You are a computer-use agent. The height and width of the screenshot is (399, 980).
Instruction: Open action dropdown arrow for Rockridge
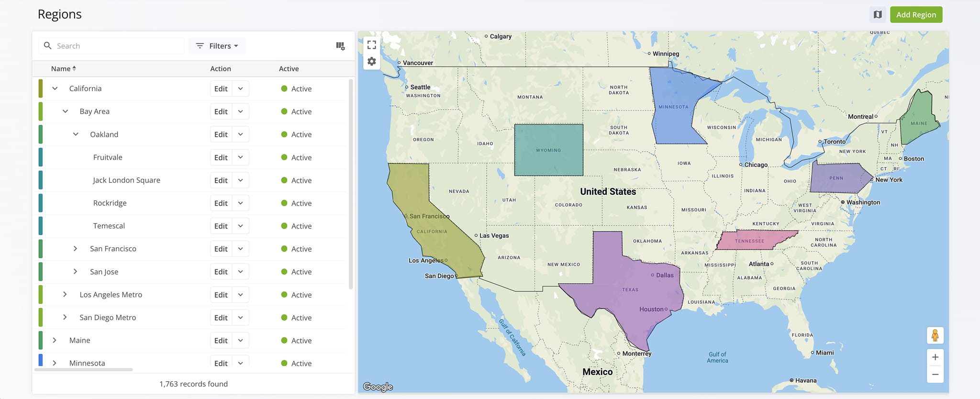pos(241,203)
